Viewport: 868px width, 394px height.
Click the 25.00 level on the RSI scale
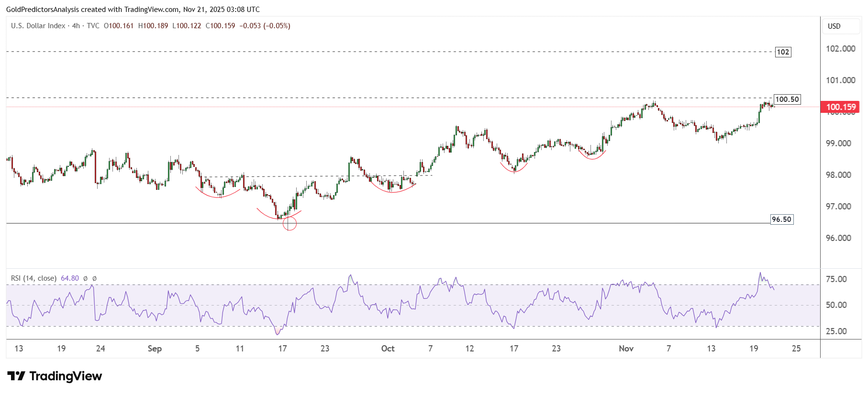pyautogui.click(x=836, y=331)
